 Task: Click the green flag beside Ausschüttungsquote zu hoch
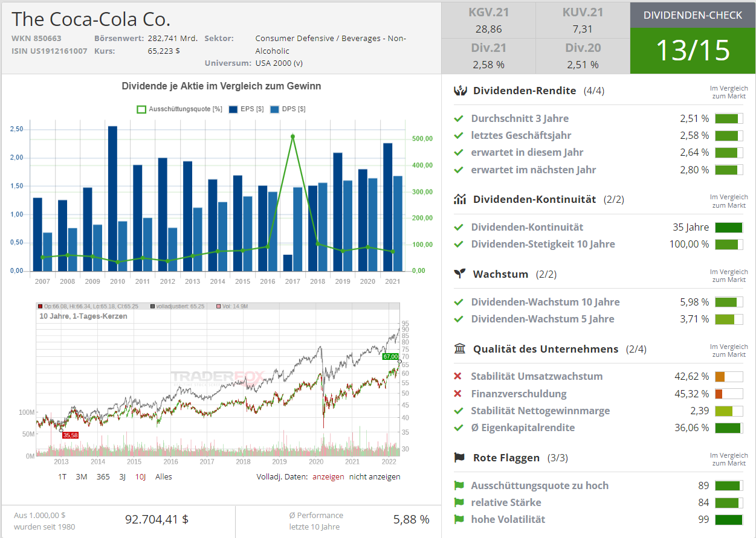[459, 485]
